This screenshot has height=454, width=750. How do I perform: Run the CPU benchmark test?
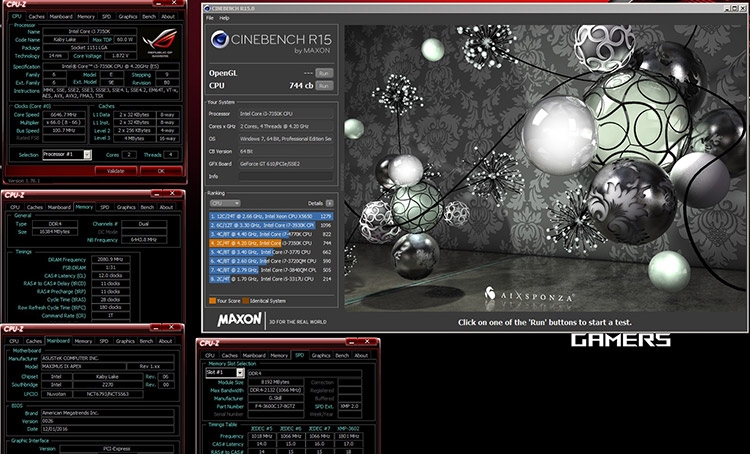pyautogui.click(x=324, y=86)
